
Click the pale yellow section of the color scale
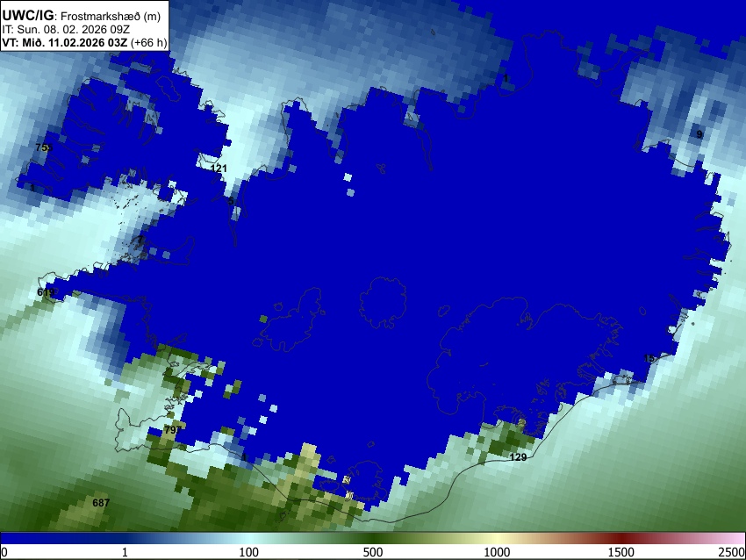[x=497, y=539]
